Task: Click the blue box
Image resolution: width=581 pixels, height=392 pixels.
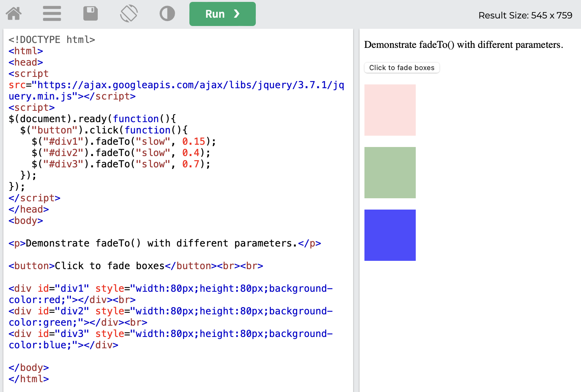Action: pyautogui.click(x=390, y=235)
